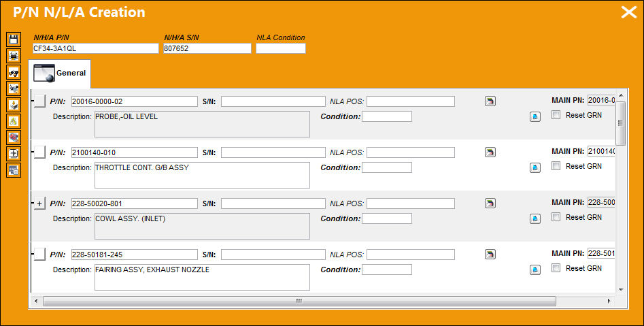Click the P/N field showing 2100140-010
This screenshot has height=326, width=644.
point(134,152)
